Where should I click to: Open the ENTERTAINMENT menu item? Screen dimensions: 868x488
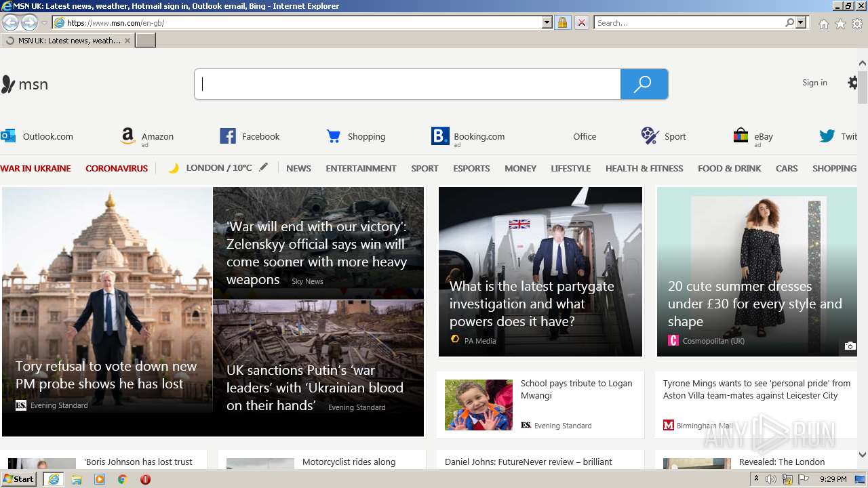point(361,168)
